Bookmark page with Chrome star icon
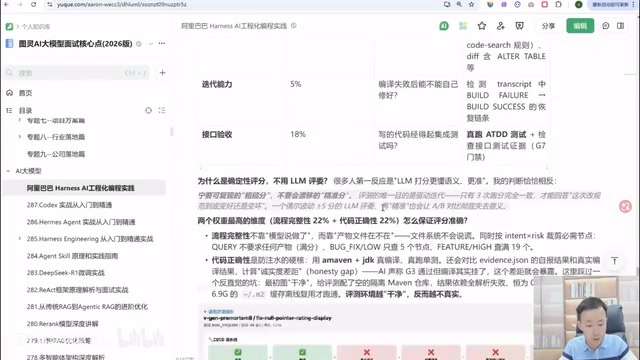 pos(471,4)
